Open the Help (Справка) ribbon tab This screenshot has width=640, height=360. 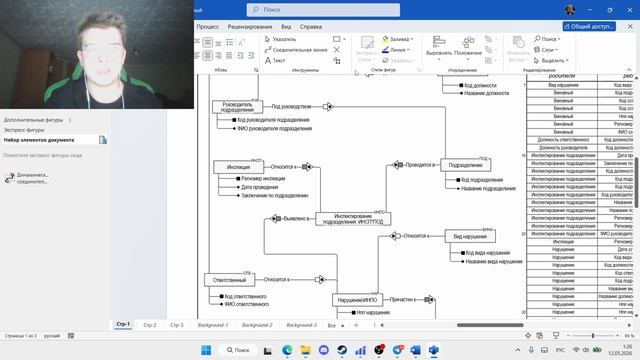pos(311,27)
